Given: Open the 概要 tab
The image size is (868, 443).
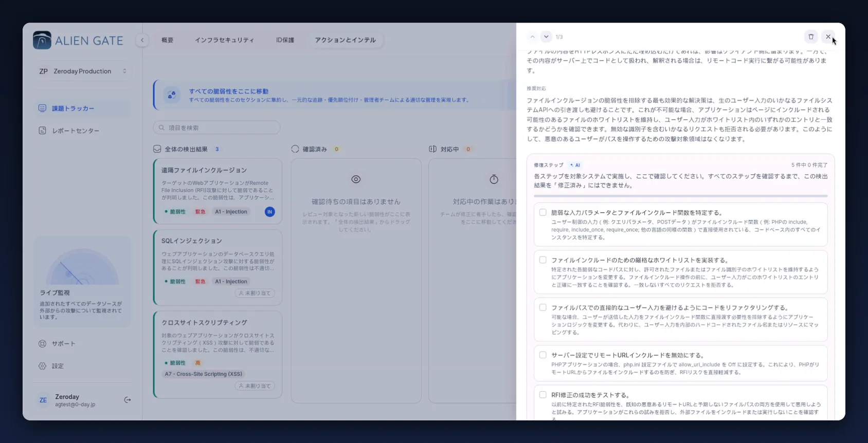Looking at the screenshot, I should pyautogui.click(x=168, y=40).
